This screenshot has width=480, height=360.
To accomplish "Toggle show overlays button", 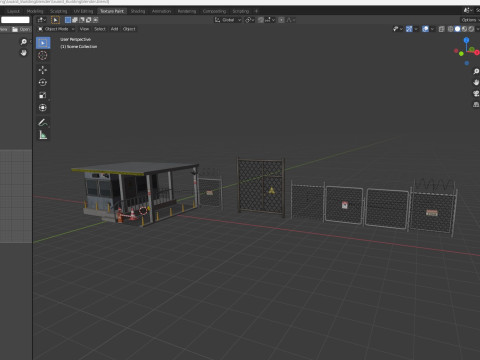I will point(425,29).
